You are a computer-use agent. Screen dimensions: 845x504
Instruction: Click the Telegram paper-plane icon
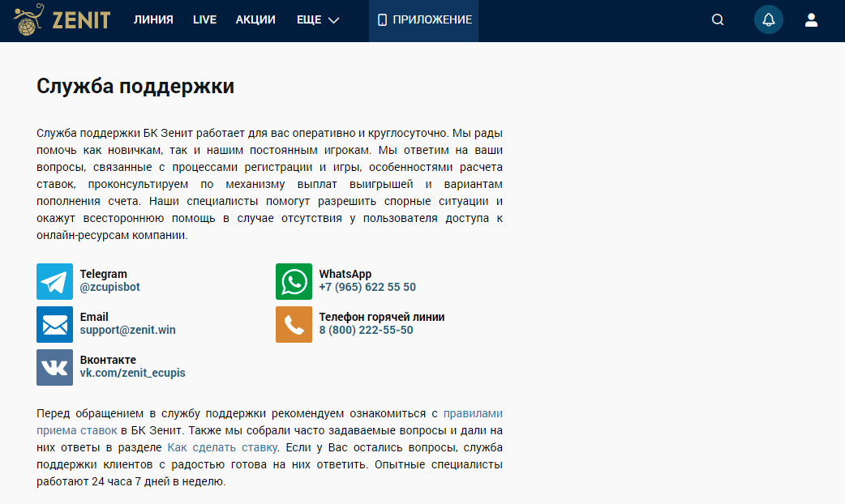tap(54, 282)
